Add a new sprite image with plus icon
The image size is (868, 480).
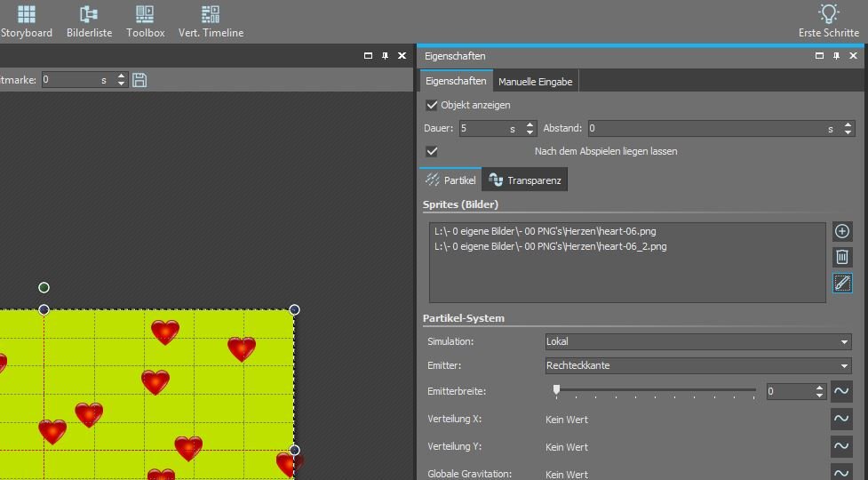tap(842, 232)
